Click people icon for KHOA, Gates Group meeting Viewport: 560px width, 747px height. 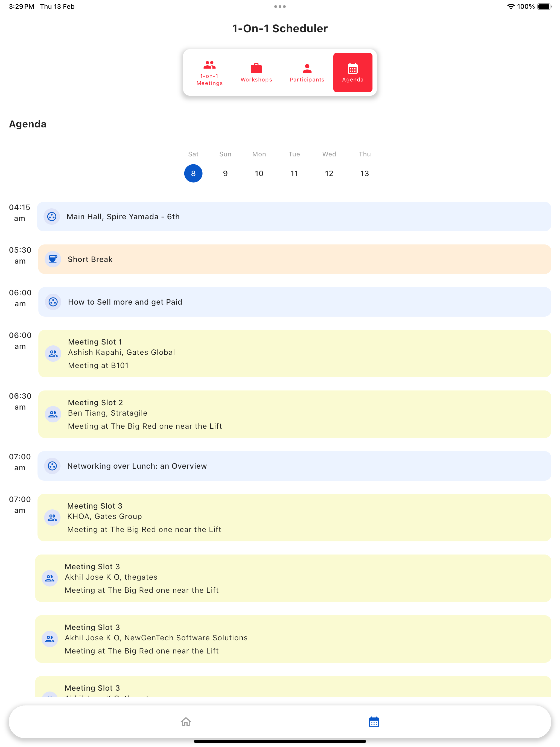coord(52,517)
